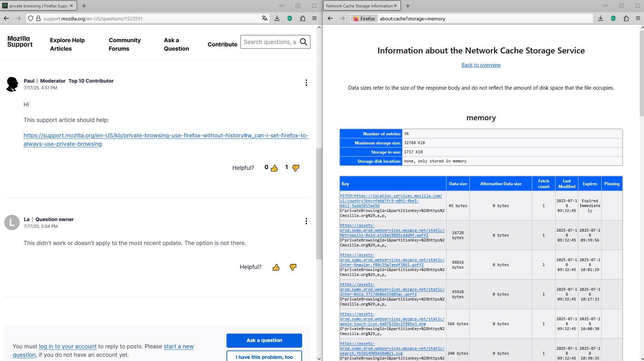644x361 pixels.
Task: Open a new tab in left Firefox window
Action: click(x=84, y=6)
